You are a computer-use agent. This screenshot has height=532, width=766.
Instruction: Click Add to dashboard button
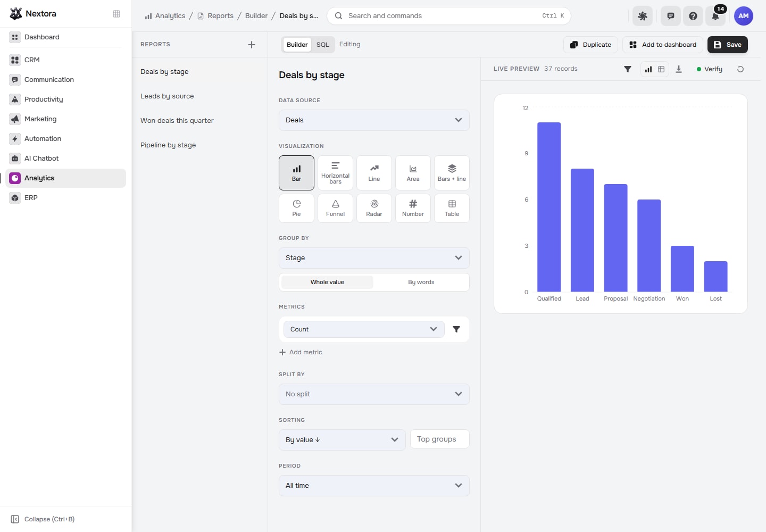tap(663, 45)
